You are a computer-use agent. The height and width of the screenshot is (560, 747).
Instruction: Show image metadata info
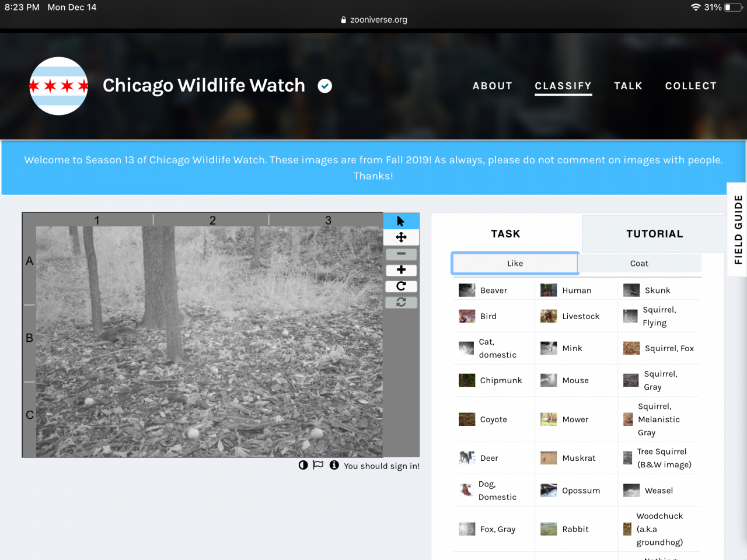pos(334,465)
